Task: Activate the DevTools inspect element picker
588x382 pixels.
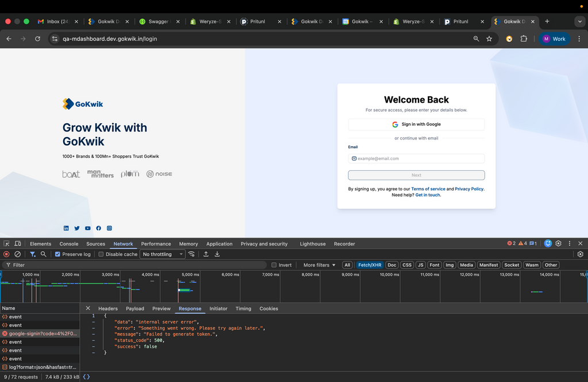Action: 6,243
